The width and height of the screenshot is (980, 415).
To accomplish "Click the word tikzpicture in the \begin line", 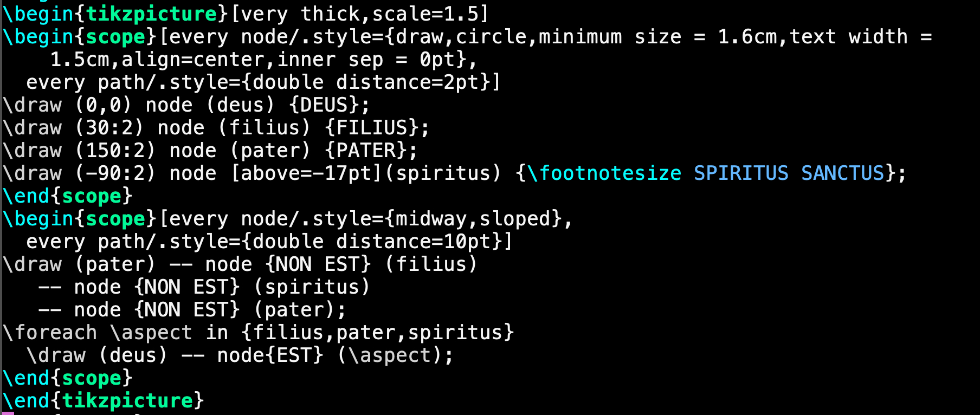I will tap(151, 14).
